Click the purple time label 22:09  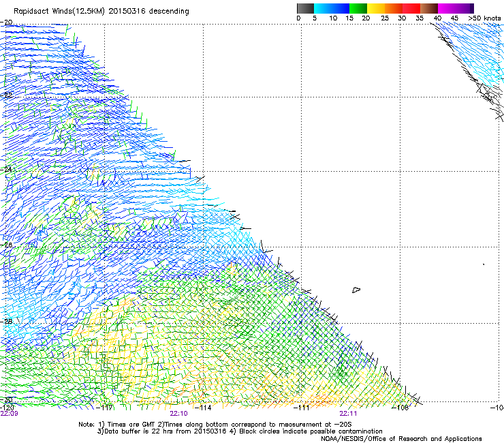click(x=9, y=414)
